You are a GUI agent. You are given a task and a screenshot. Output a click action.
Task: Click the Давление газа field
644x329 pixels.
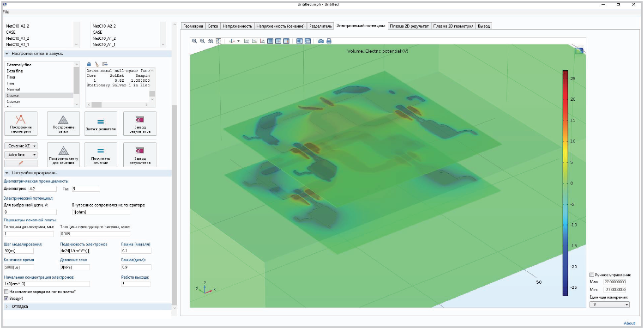pyautogui.click(x=75, y=267)
